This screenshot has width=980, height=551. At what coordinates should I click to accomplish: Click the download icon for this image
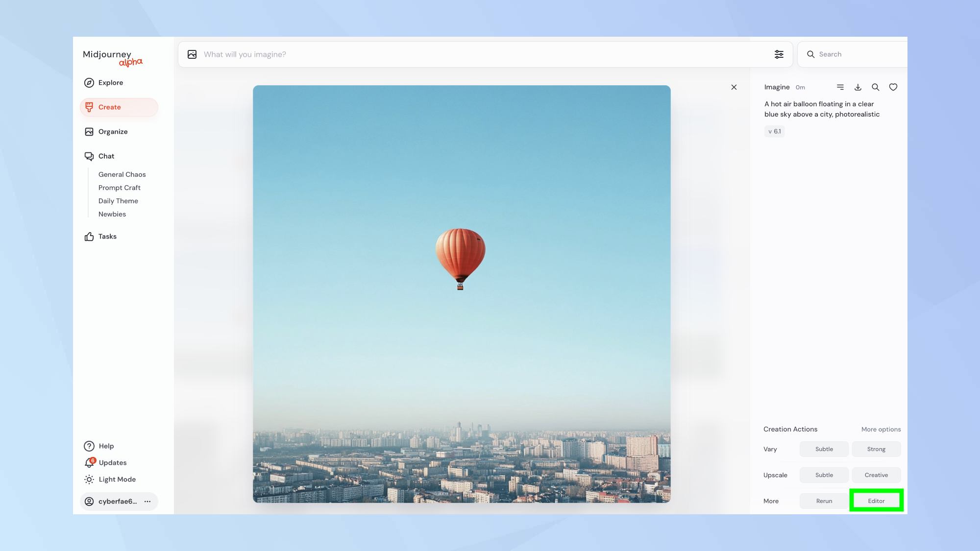(858, 88)
